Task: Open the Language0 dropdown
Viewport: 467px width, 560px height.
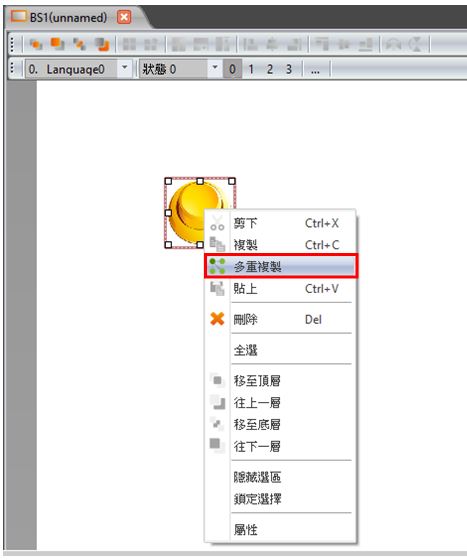Action: (125, 68)
